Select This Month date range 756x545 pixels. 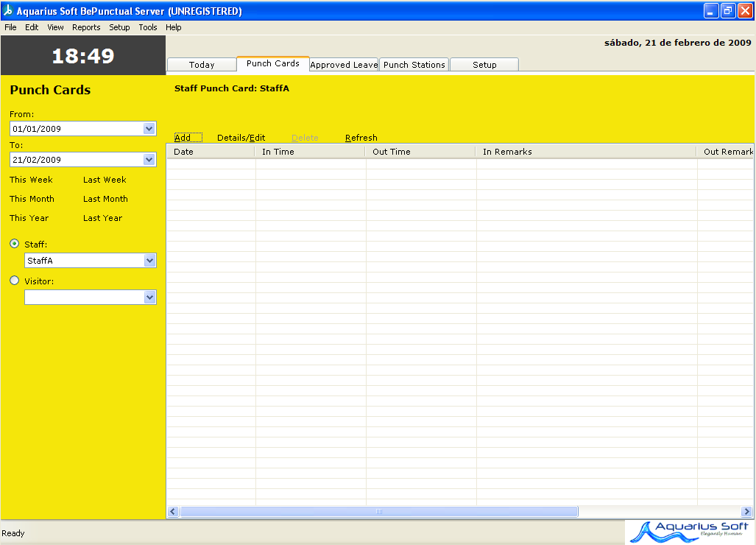32,199
